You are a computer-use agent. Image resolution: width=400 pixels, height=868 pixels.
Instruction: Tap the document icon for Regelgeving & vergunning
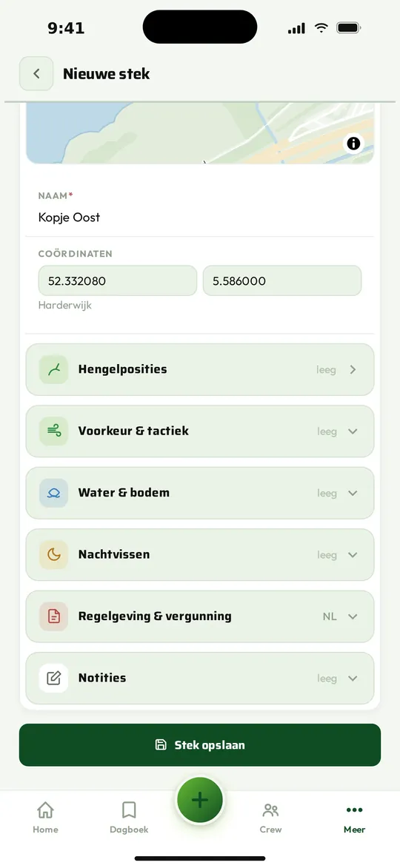click(54, 616)
